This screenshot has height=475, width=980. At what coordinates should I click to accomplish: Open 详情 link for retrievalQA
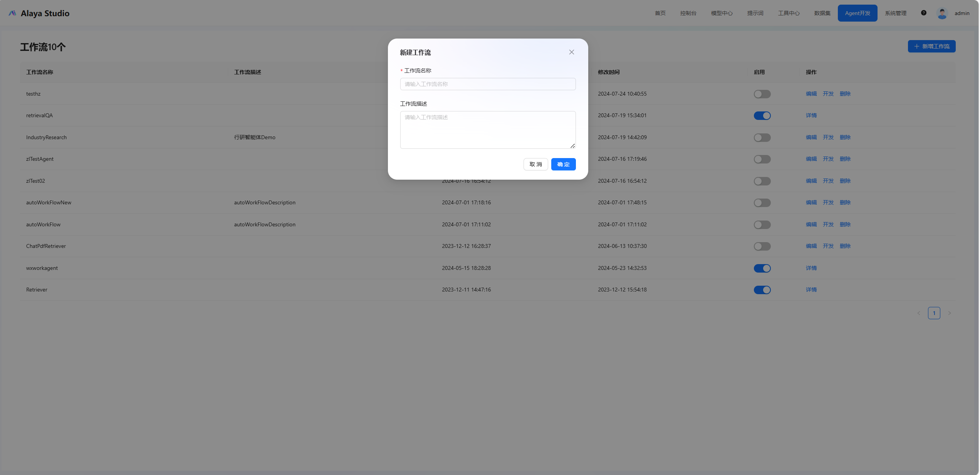[811, 116]
